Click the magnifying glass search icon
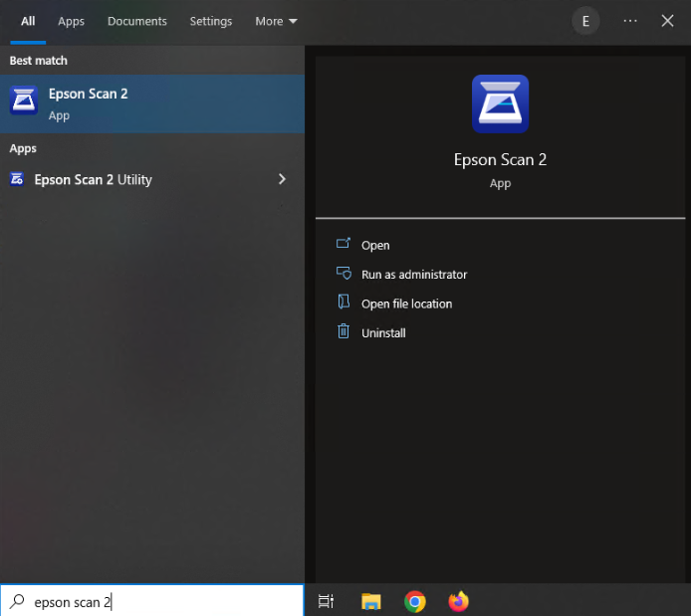691x616 pixels. 17,601
